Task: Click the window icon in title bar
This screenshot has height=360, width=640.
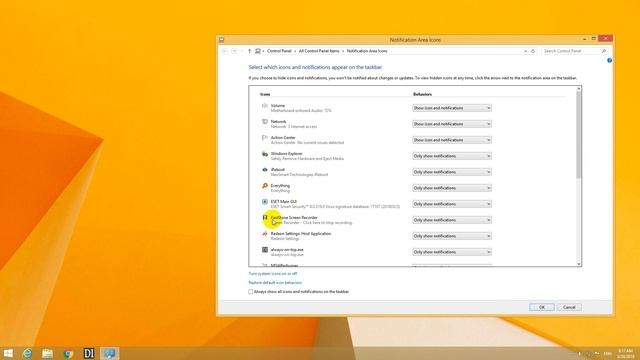Action: pos(222,40)
